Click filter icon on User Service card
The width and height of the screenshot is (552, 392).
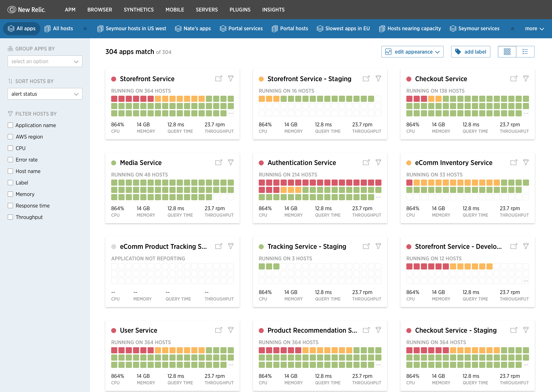231,330
